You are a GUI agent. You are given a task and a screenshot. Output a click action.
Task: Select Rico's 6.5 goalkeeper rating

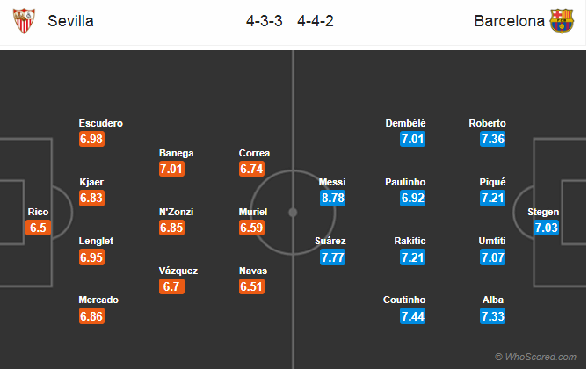(39, 228)
